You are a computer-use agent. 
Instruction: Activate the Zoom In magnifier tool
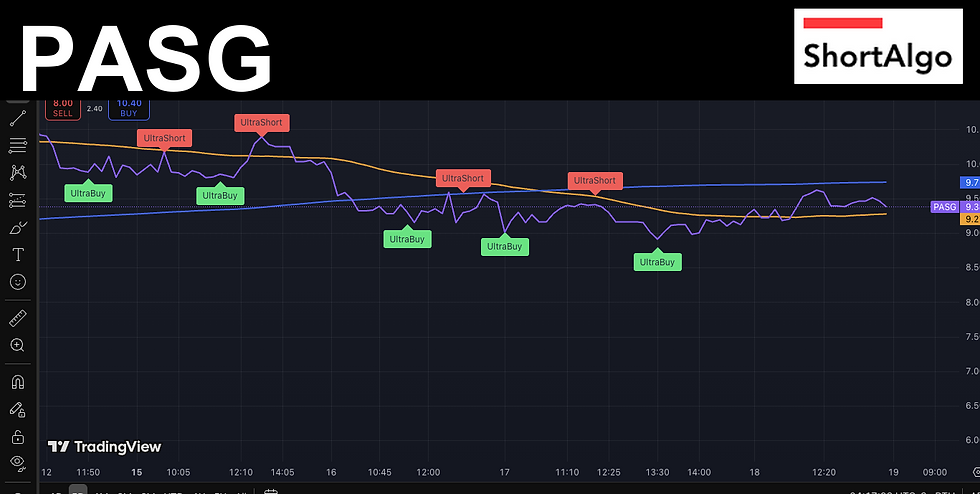point(18,345)
